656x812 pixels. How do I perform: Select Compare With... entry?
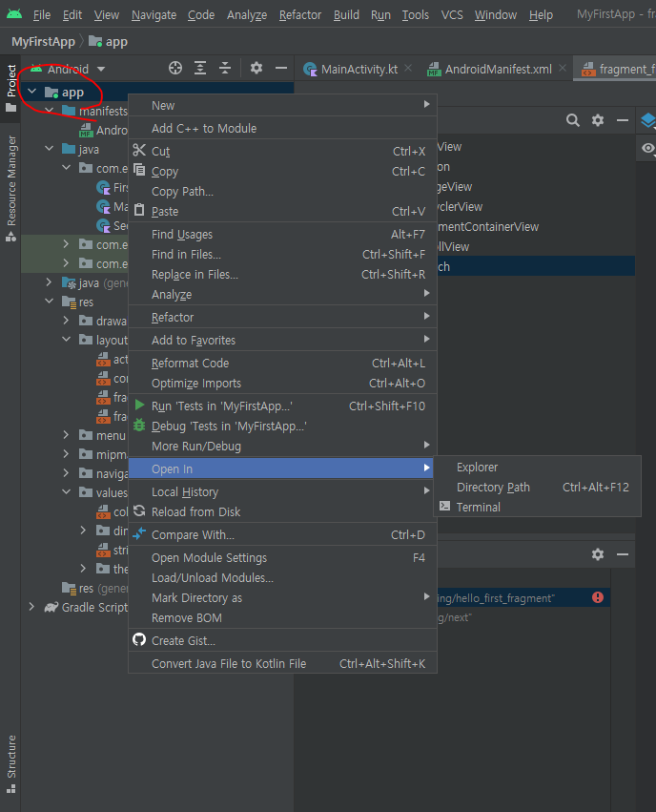282,534
